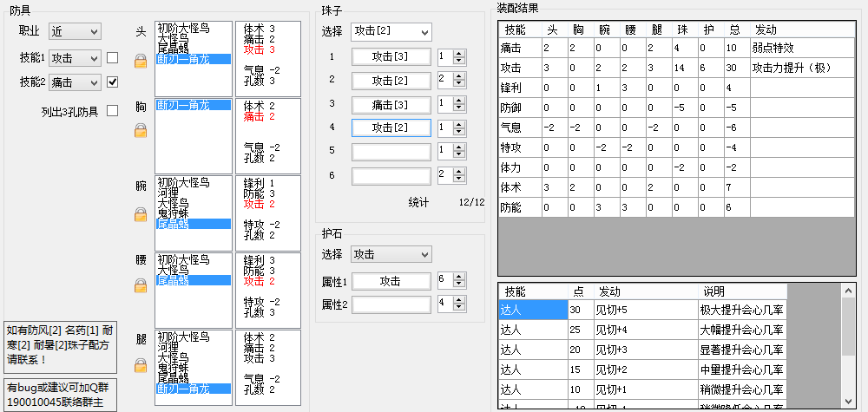The image size is (868, 412).
Task: Click the 属性1 攻击 button under 护石
Action: (x=391, y=282)
